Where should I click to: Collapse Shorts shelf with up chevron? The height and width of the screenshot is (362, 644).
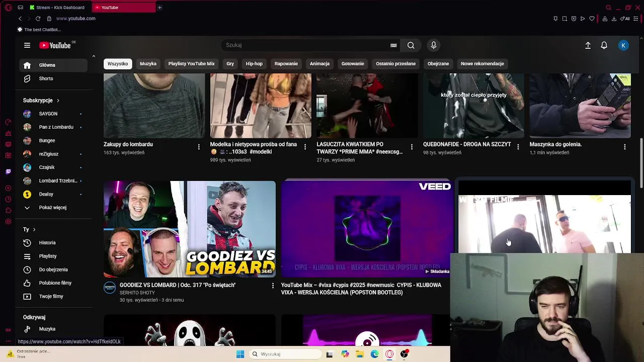94,56
